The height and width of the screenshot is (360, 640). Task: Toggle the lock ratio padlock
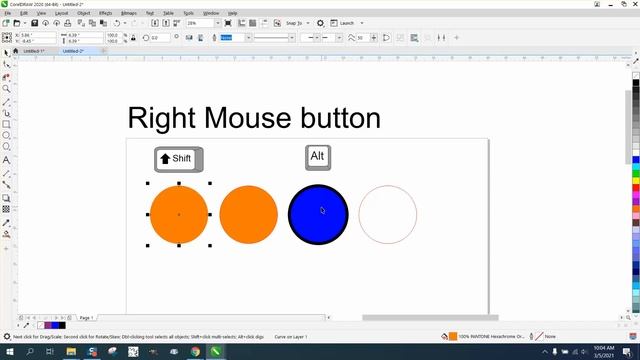(133, 38)
